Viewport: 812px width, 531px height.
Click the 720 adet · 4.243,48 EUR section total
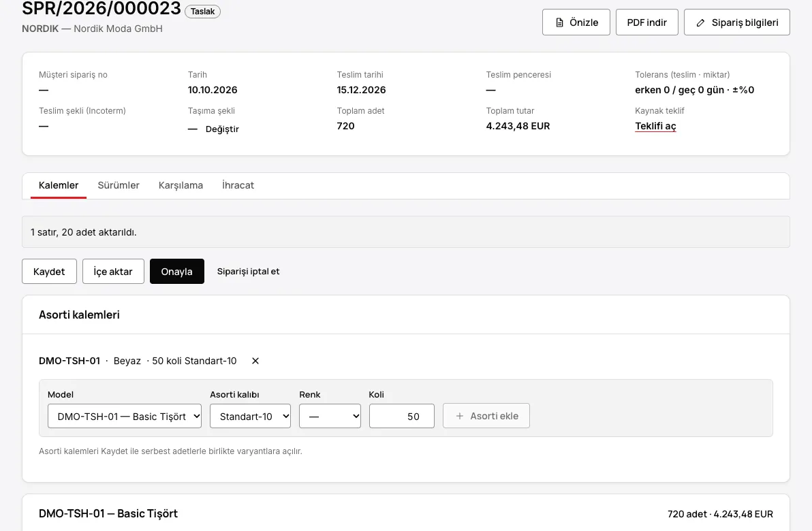(x=720, y=514)
